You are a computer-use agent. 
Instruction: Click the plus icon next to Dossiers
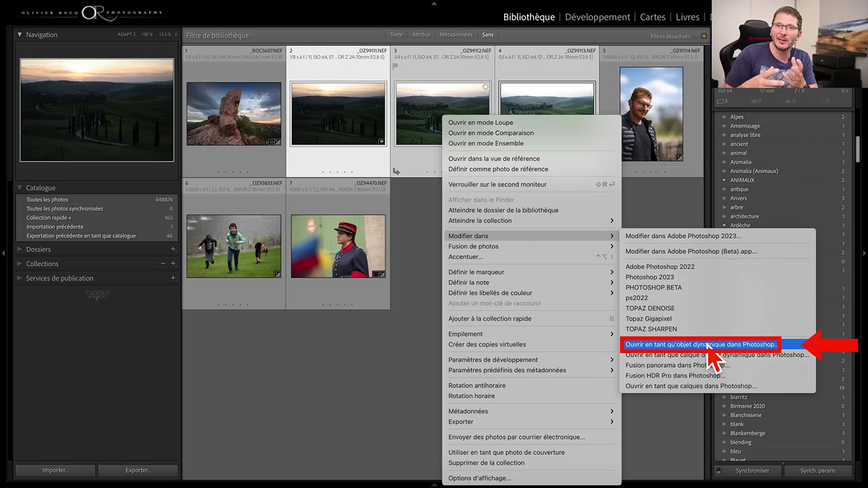[x=173, y=249]
